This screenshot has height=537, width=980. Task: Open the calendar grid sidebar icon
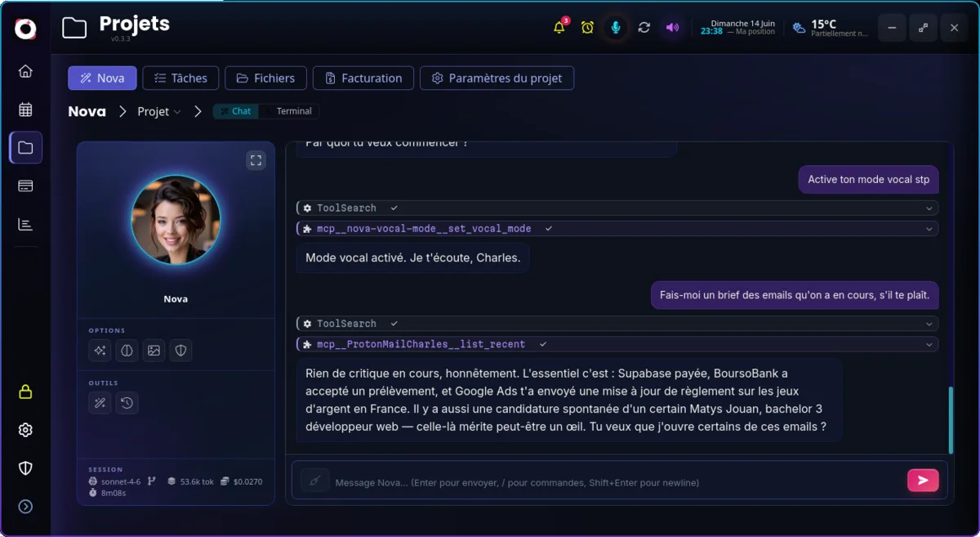point(25,110)
